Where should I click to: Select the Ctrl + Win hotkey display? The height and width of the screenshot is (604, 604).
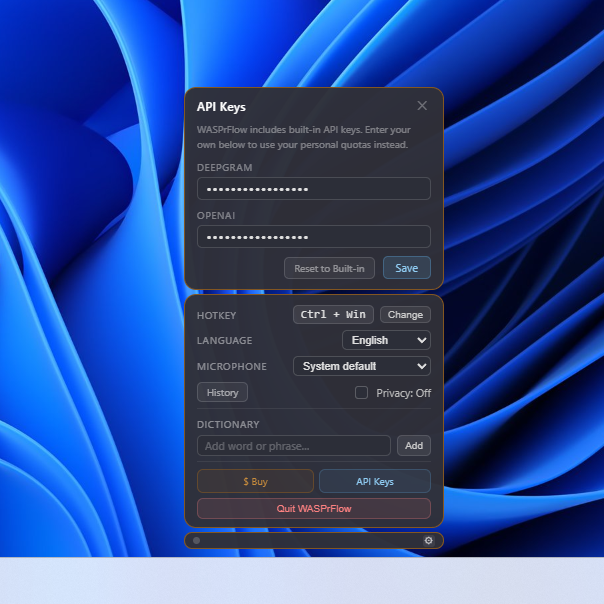[333, 315]
